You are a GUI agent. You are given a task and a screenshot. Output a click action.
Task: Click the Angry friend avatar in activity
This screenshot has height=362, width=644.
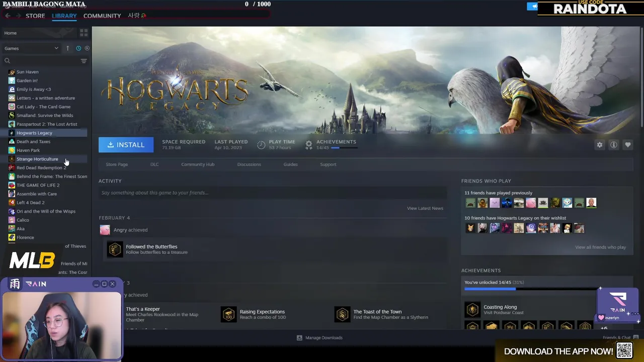(x=105, y=230)
